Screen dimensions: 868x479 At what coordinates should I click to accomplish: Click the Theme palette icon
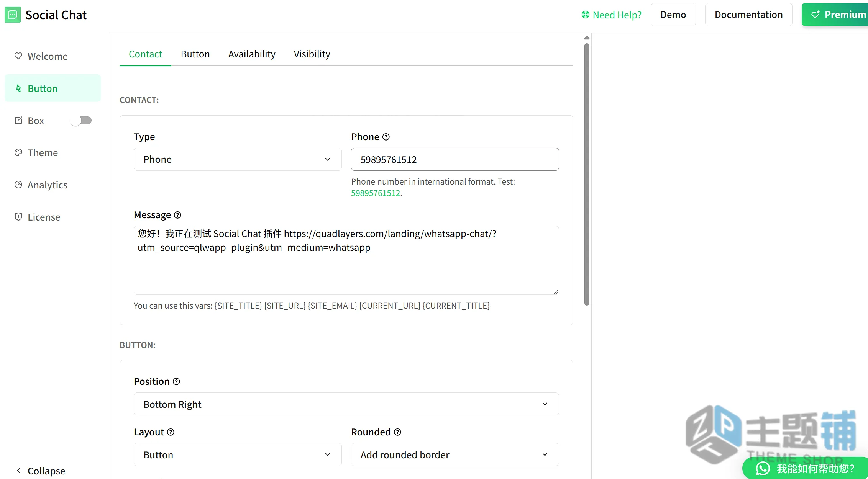(18, 152)
